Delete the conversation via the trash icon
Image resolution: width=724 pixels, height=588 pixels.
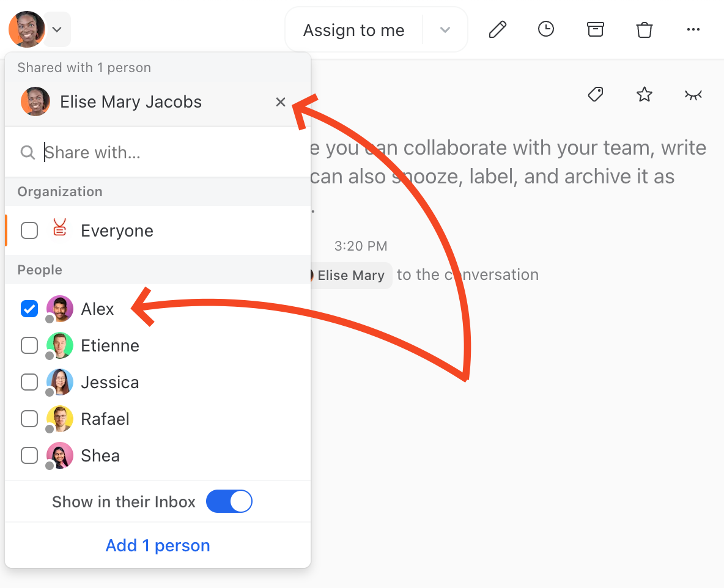click(644, 29)
